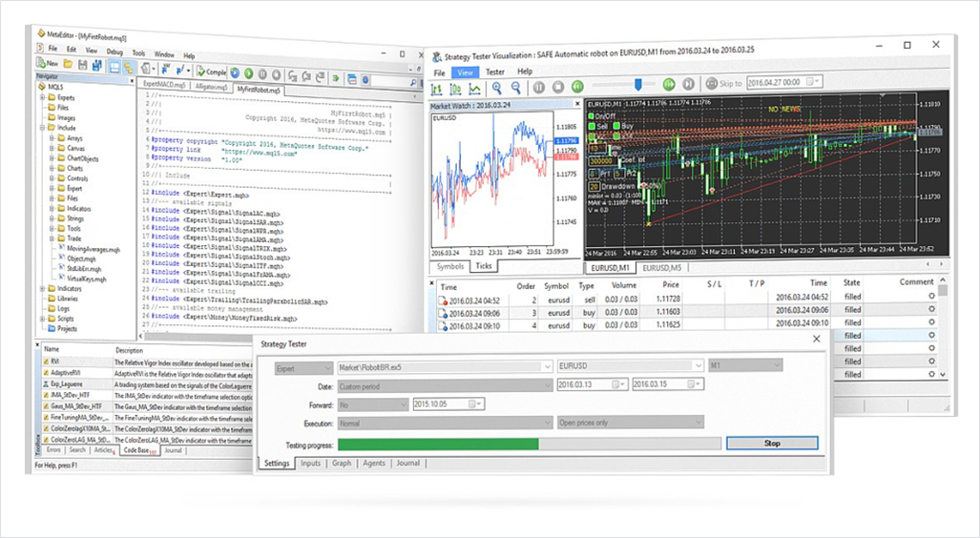This screenshot has height=538, width=980.
Task: Open the Tools menu in MetaEditor
Action: coord(138,53)
